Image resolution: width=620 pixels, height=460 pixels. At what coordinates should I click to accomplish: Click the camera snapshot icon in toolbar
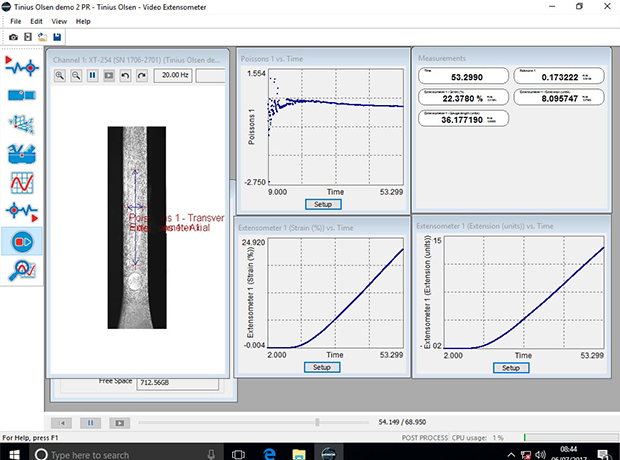click(13, 37)
